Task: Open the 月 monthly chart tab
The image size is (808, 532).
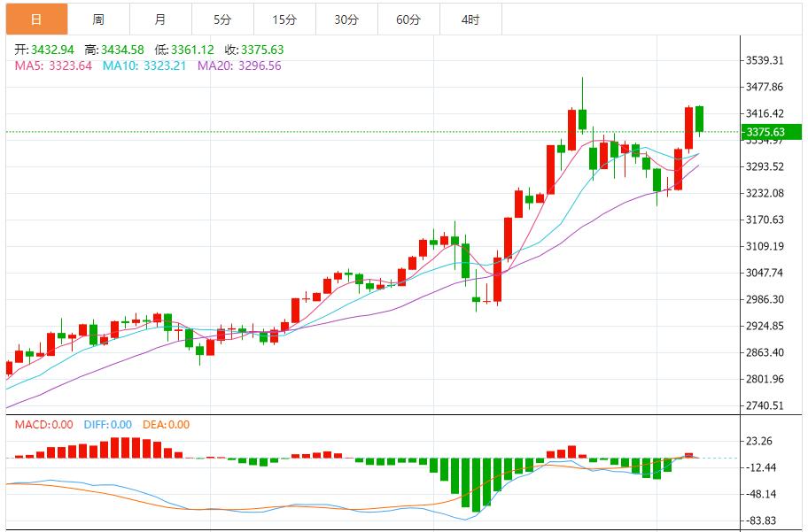Action: click(x=159, y=19)
